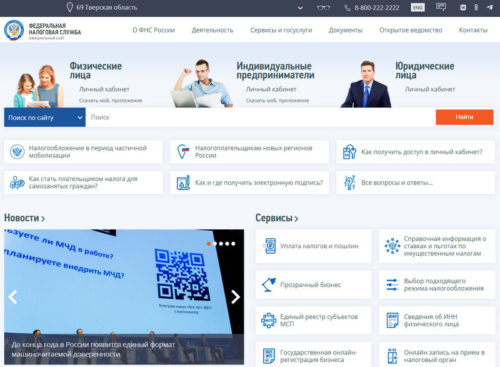Select the last carousel dot indicator
This screenshot has height=367, width=500.
[x=233, y=244]
